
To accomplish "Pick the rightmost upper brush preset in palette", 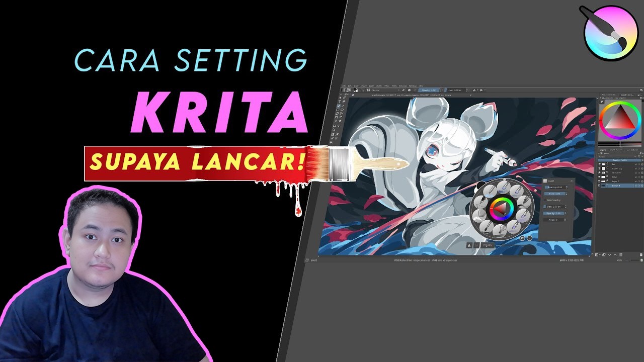I will (524, 202).
